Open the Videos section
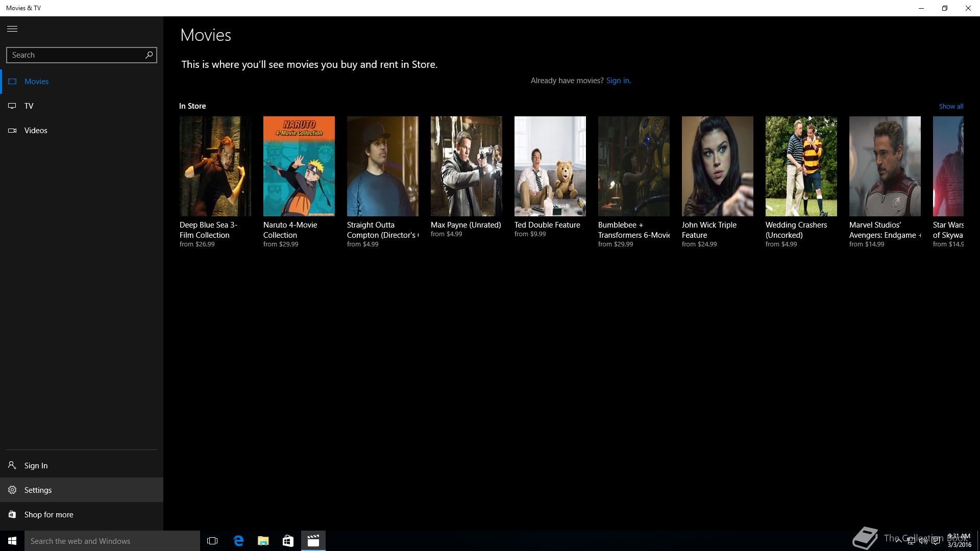The width and height of the screenshot is (980, 551). [82, 131]
